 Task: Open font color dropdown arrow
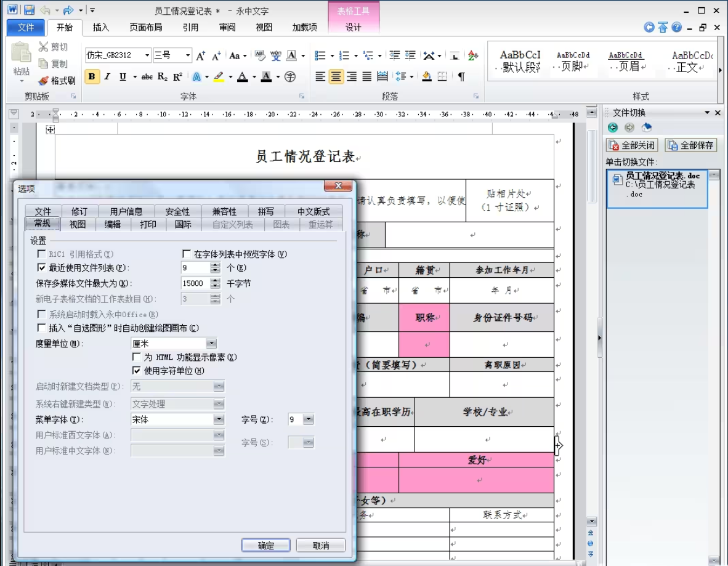tap(254, 77)
